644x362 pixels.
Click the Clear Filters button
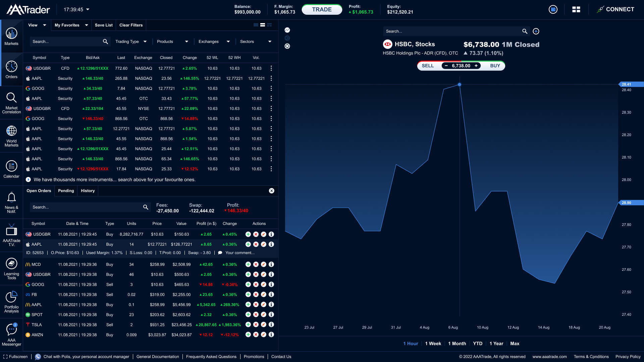(x=131, y=25)
